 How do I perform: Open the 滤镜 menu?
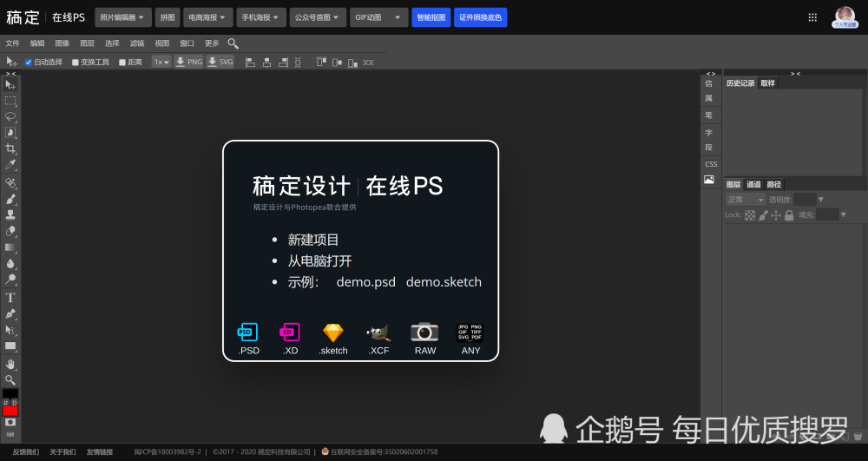click(x=137, y=43)
